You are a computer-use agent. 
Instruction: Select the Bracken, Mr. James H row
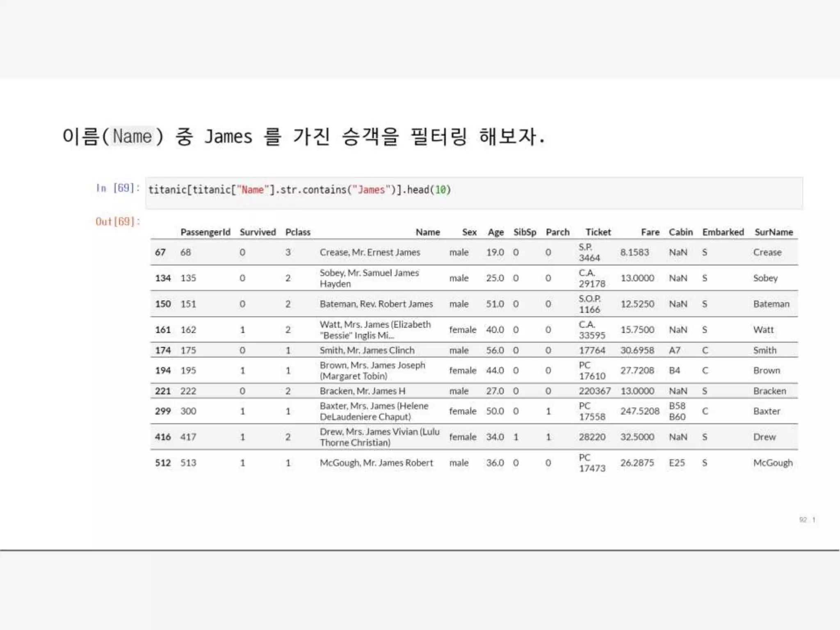coord(362,391)
